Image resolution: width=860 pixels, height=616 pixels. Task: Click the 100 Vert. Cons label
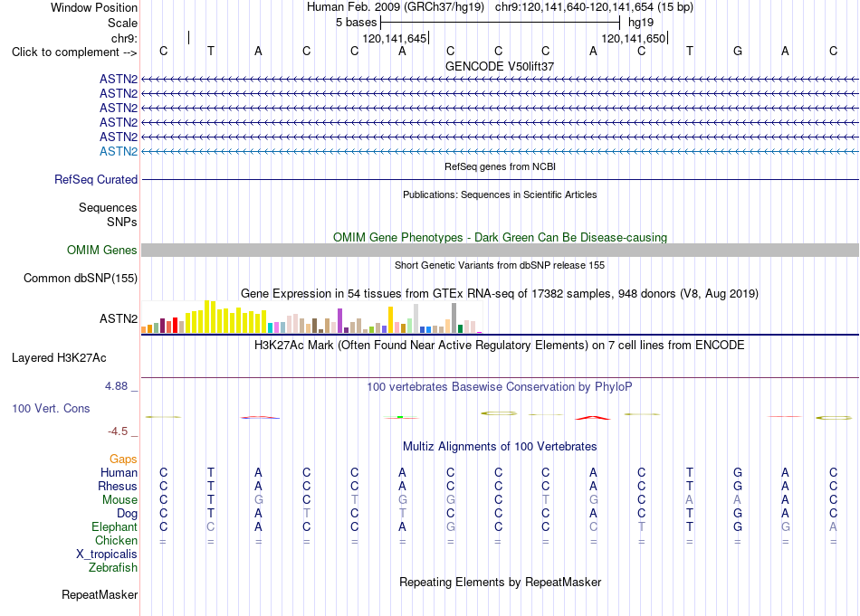click(51, 408)
